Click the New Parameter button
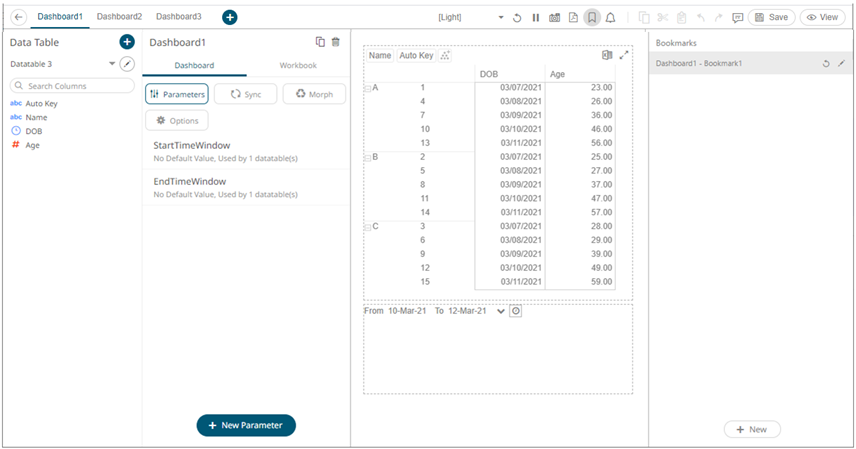 (246, 425)
